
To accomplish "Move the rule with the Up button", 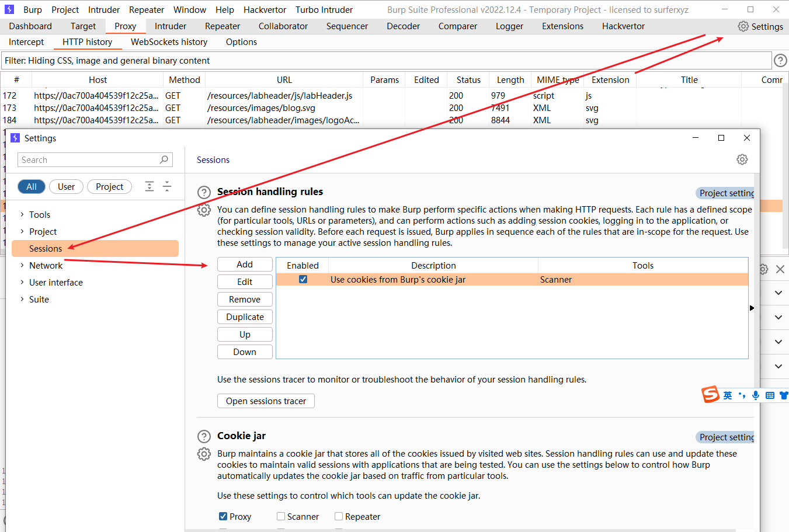I will (x=245, y=334).
